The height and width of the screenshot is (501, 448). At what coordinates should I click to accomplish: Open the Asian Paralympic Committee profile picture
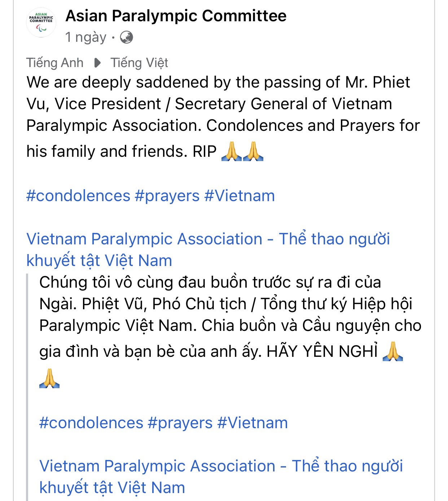(41, 22)
